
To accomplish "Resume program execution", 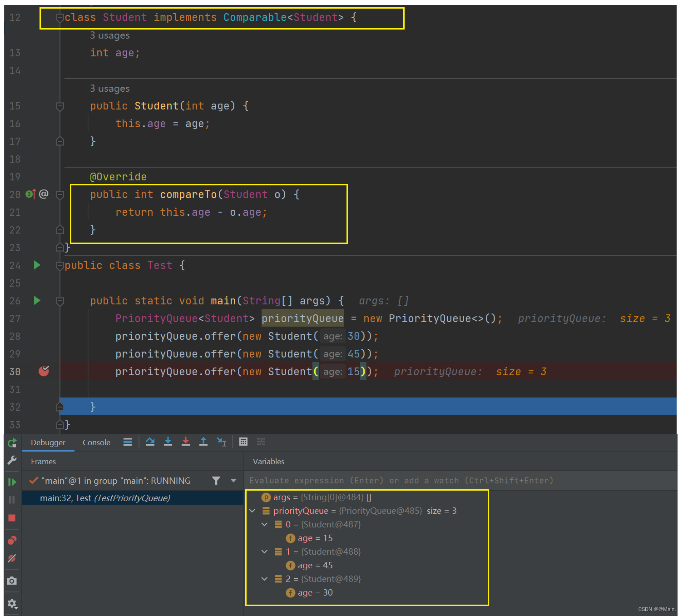I will (x=12, y=482).
